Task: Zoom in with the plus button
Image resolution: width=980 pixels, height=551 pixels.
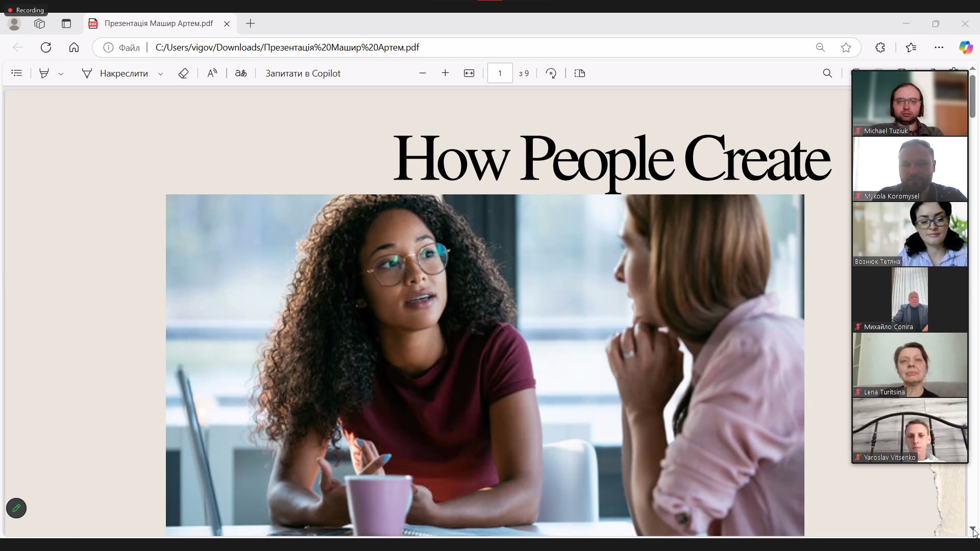Action: tap(445, 73)
